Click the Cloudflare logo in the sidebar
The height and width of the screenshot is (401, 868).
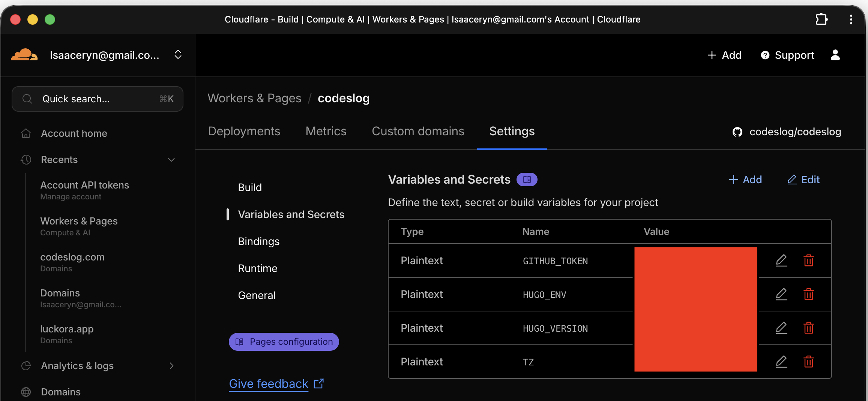click(24, 55)
